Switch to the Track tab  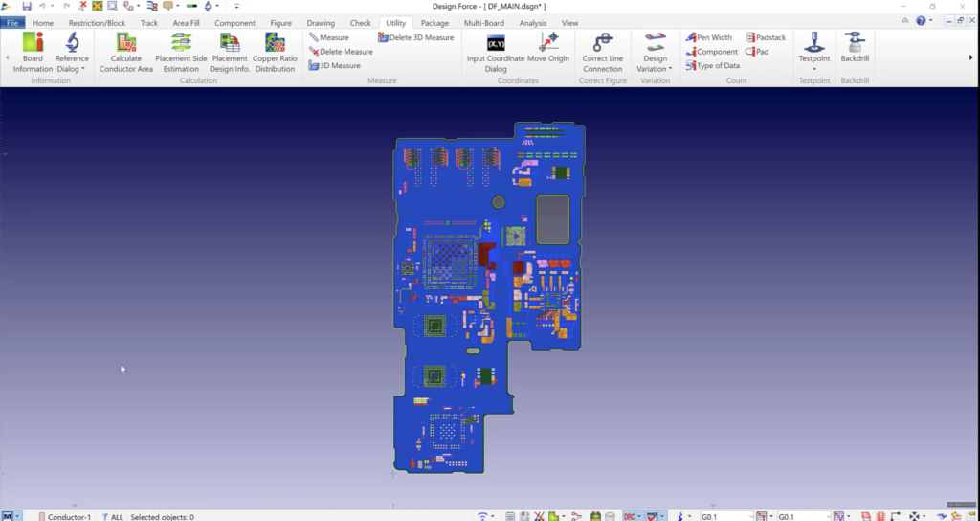(x=149, y=23)
